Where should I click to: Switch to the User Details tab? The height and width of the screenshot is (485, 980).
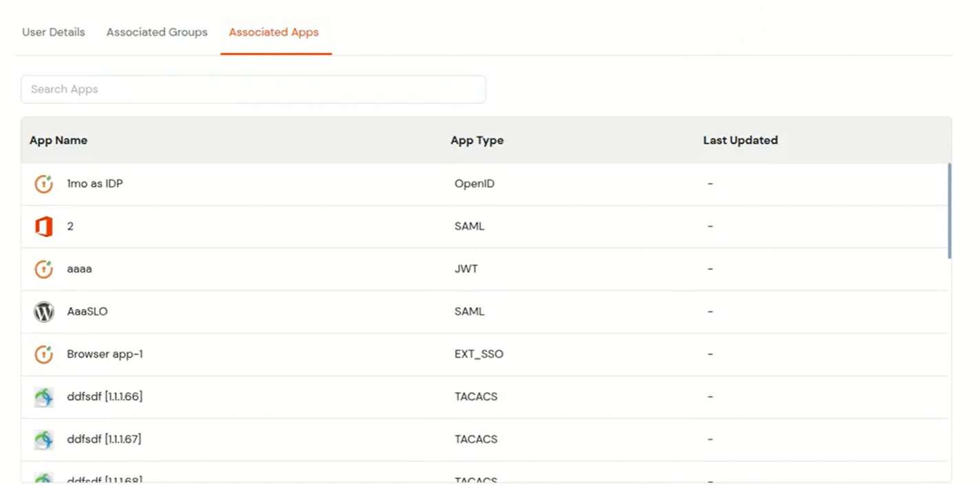[x=54, y=32]
